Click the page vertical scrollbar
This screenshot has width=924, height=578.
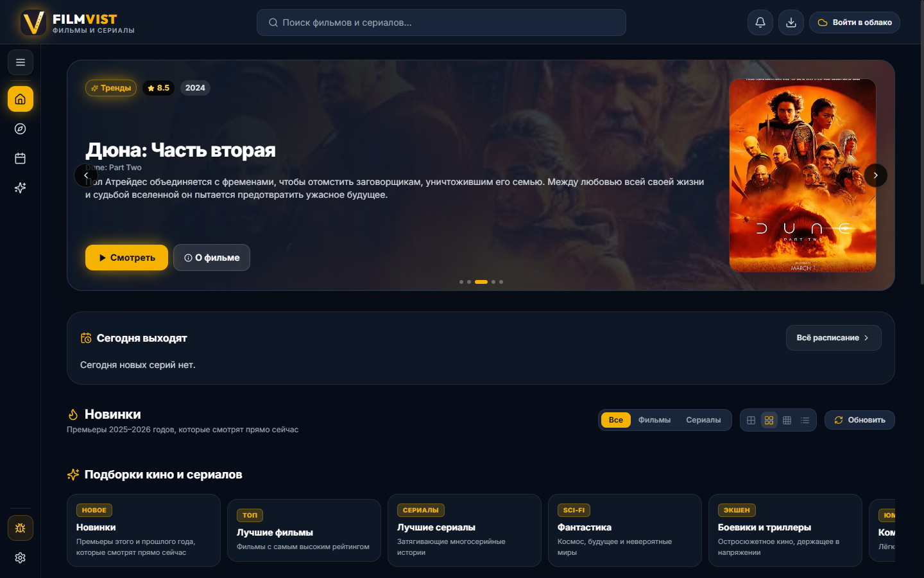click(922, 143)
